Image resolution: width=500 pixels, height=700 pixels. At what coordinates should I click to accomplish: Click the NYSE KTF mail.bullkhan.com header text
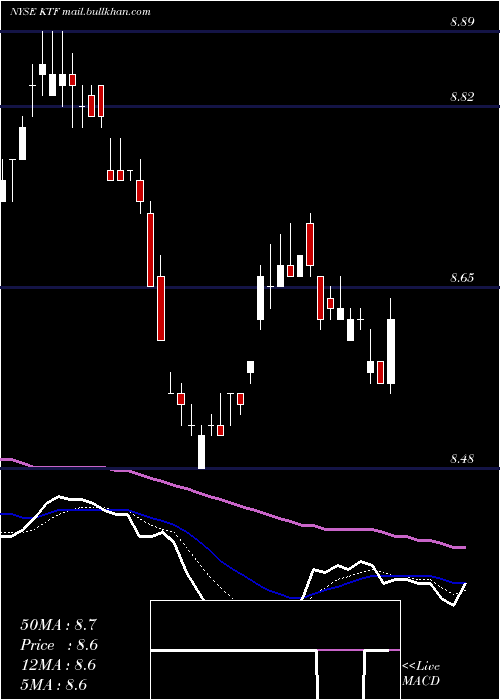(x=80, y=12)
